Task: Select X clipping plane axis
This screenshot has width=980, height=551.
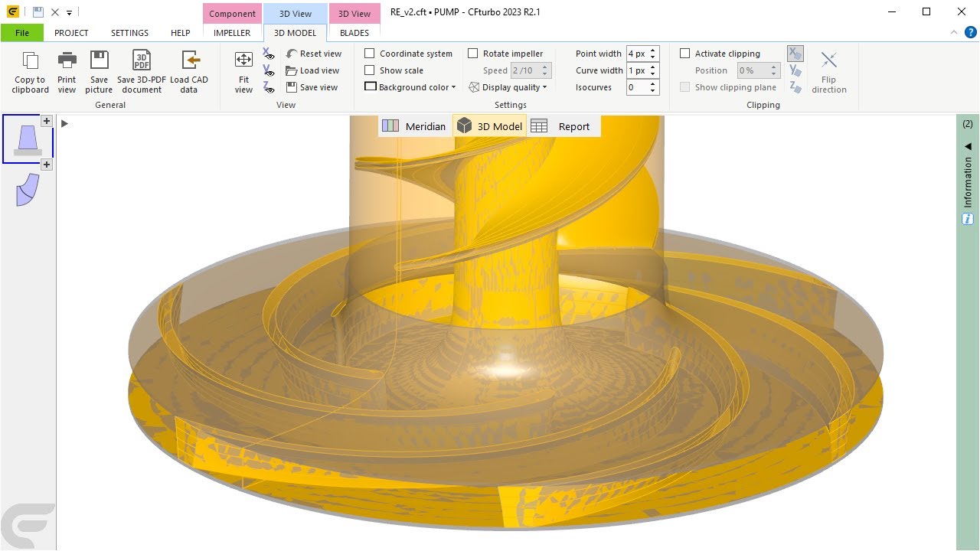Action: [x=795, y=54]
